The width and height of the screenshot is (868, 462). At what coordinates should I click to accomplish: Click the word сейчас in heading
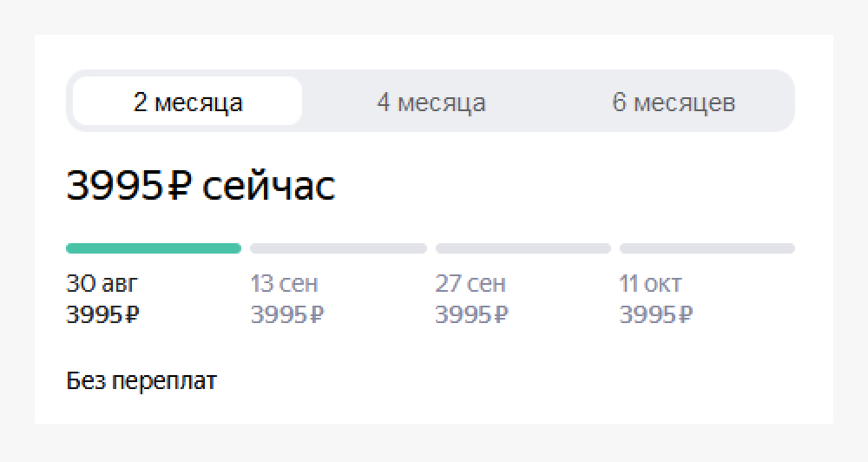coord(268,187)
